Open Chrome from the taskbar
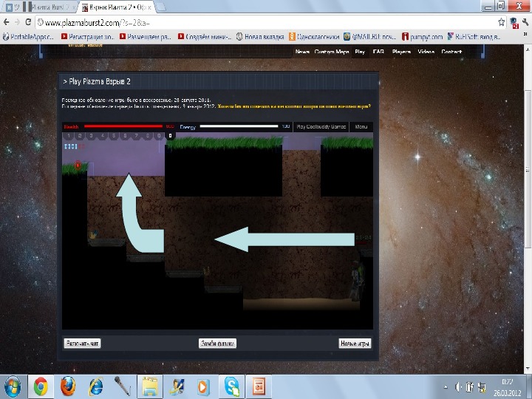 point(41,386)
